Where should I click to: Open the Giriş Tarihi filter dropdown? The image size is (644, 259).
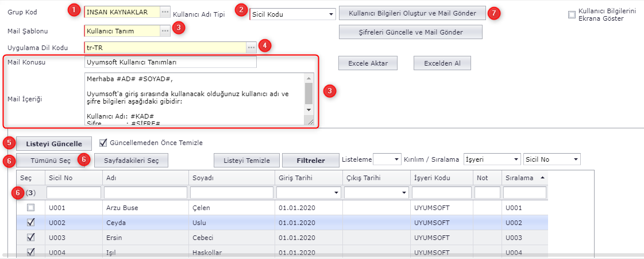tap(336, 193)
